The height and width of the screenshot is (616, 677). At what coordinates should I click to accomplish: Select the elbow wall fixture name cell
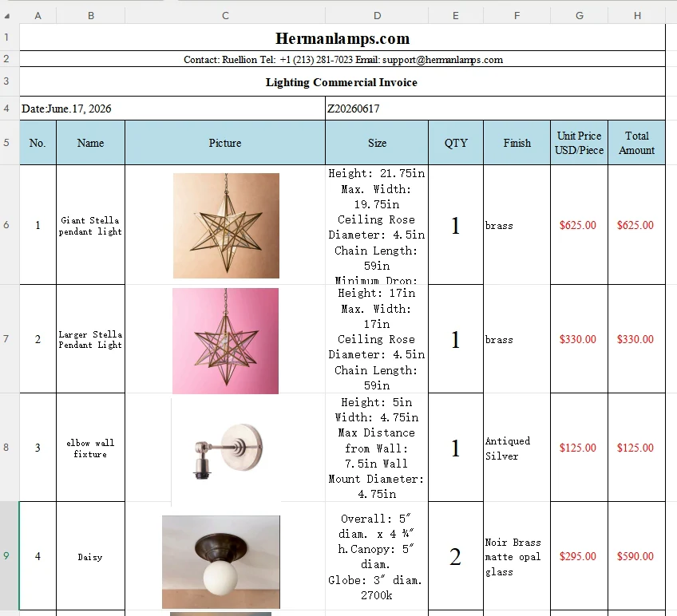(x=91, y=448)
